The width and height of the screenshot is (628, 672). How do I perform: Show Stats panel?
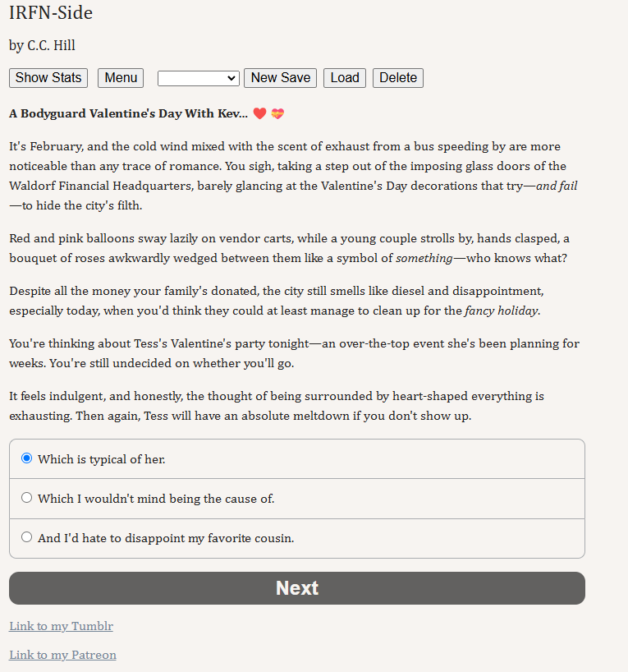[48, 78]
